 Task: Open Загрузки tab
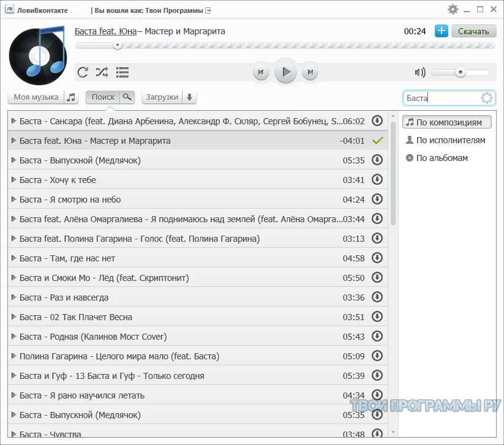click(x=162, y=97)
